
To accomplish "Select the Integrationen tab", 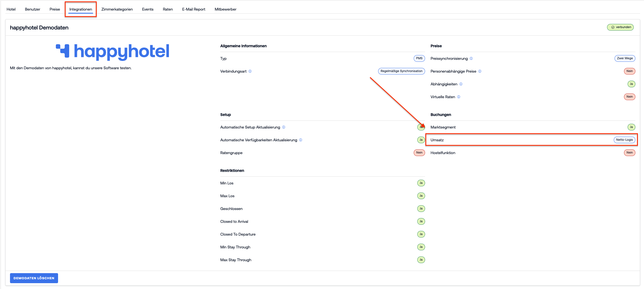I will point(81,9).
